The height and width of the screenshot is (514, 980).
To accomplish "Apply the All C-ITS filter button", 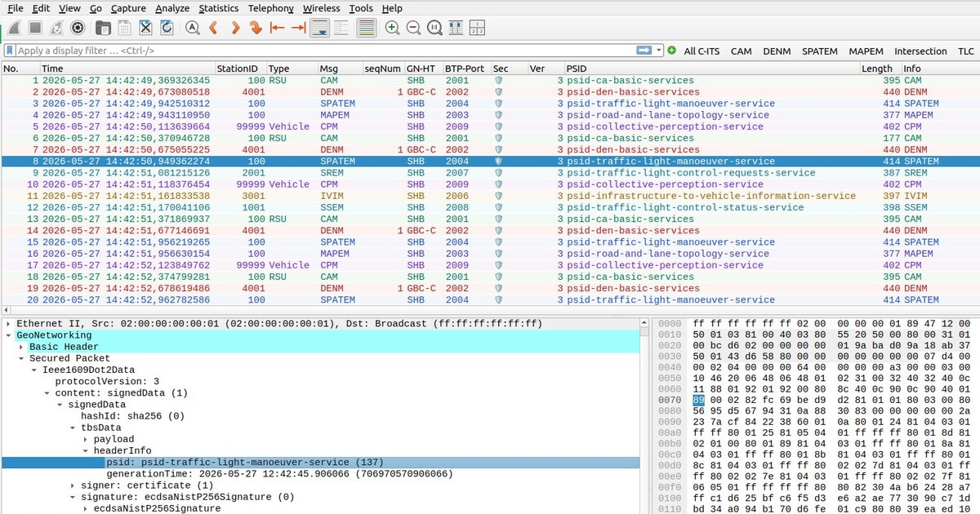I will 702,51.
